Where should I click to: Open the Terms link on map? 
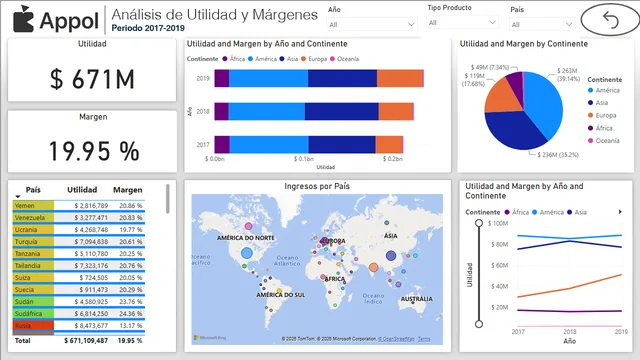click(424, 339)
